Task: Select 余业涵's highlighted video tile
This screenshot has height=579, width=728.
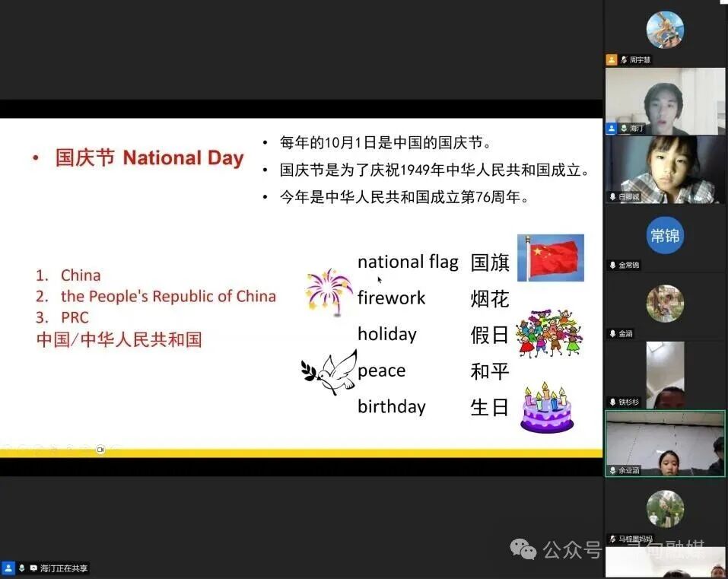Action: coord(665,444)
